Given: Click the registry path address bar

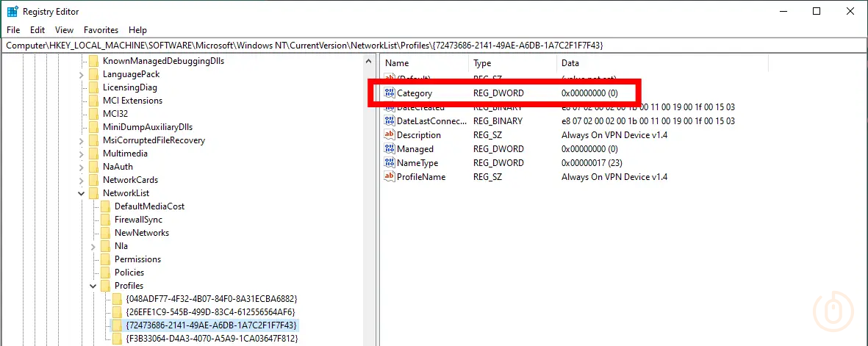Looking at the screenshot, I should [x=434, y=46].
